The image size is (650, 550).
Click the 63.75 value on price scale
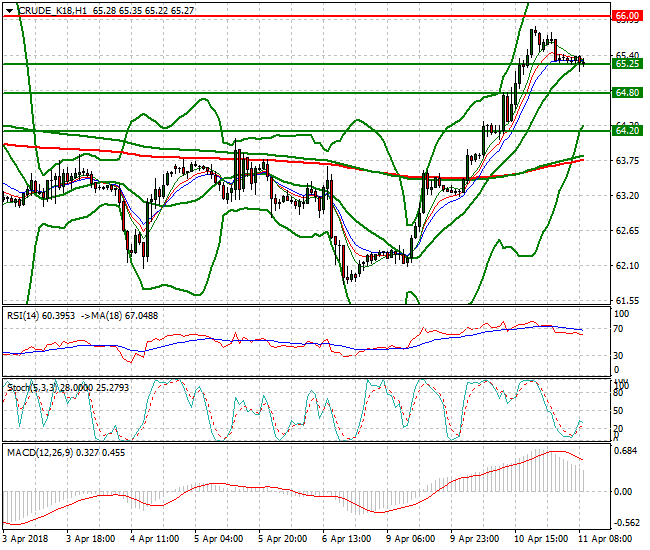point(625,161)
